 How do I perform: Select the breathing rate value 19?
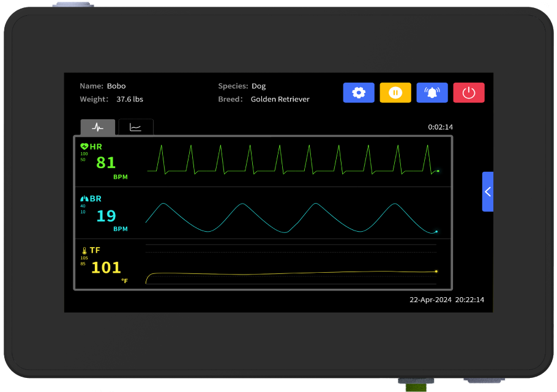tap(106, 216)
